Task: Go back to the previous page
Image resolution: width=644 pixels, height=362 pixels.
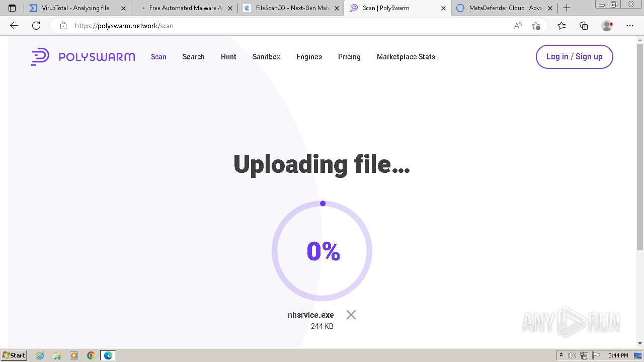Action: tap(14, 26)
